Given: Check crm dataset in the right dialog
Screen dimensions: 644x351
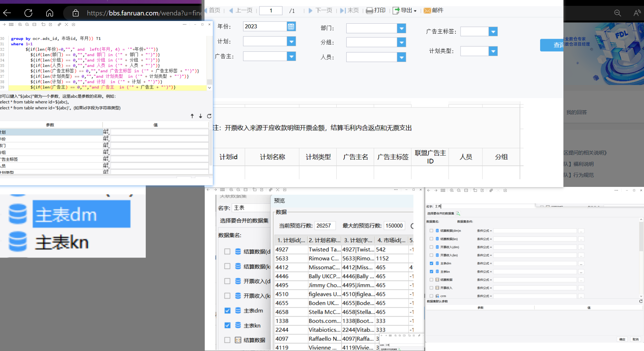Looking at the screenshot, I should 431,296.
